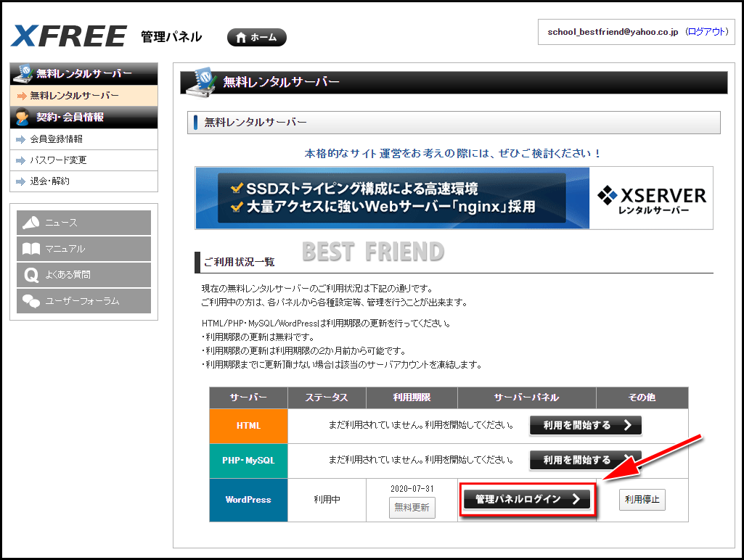Click the サーバー column header
Image resolution: width=744 pixels, height=560 pixels.
click(249, 398)
